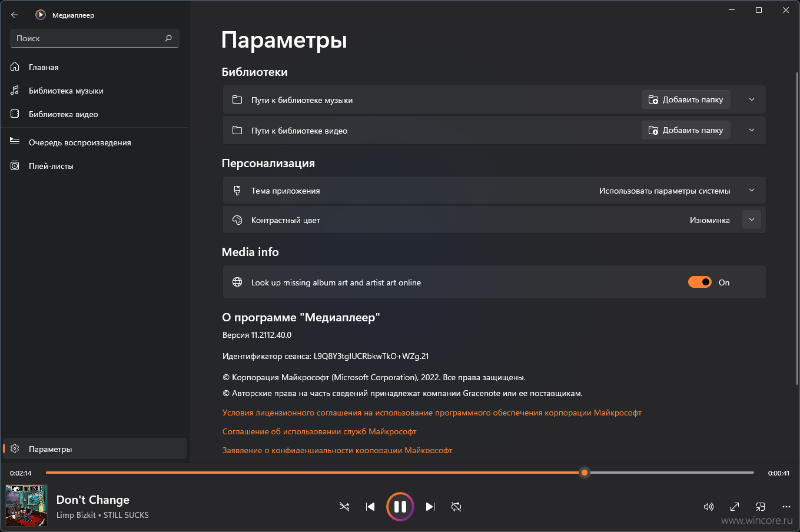Click the Идентификатор сеанса line
The height and width of the screenshot is (532, 800).
pyautogui.click(x=326, y=356)
